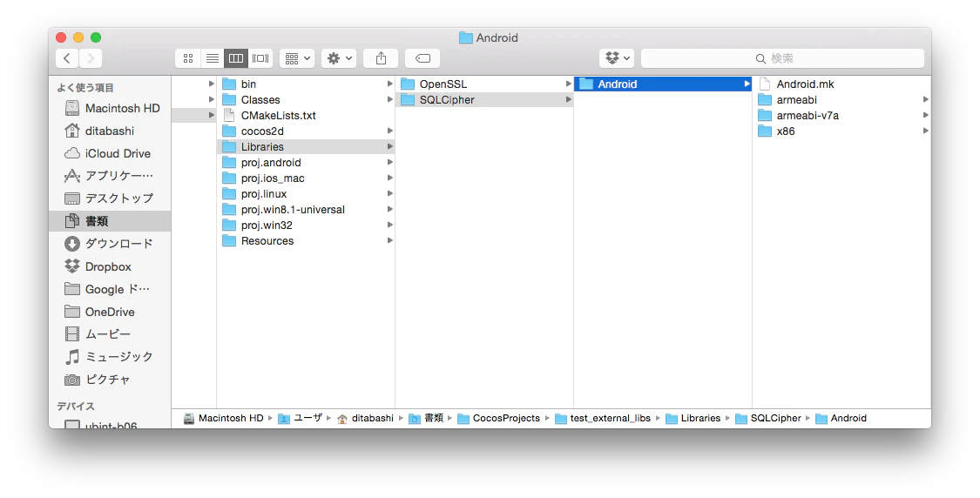Expand arrow next to cocos2d
The image size is (980, 498).
coord(390,131)
